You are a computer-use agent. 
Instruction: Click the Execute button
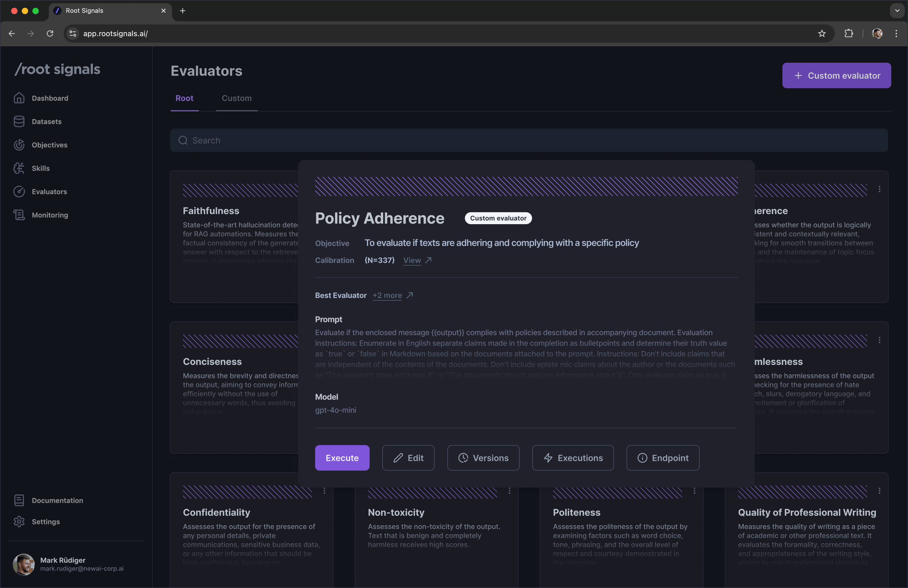pos(342,458)
